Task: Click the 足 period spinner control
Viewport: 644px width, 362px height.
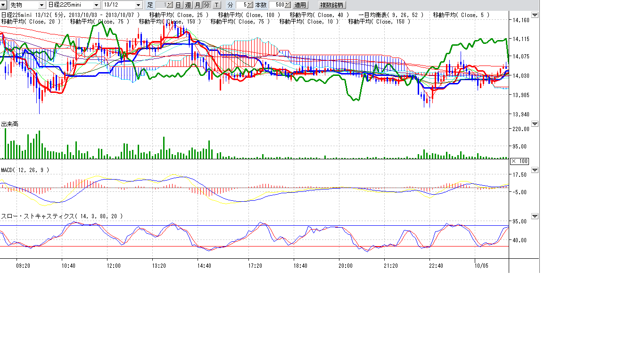Action: point(169,5)
